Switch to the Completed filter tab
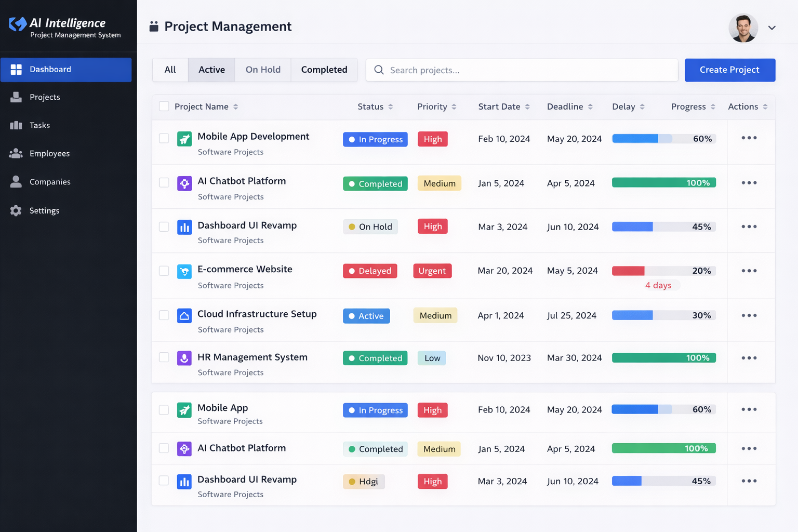The height and width of the screenshot is (532, 798). click(324, 70)
